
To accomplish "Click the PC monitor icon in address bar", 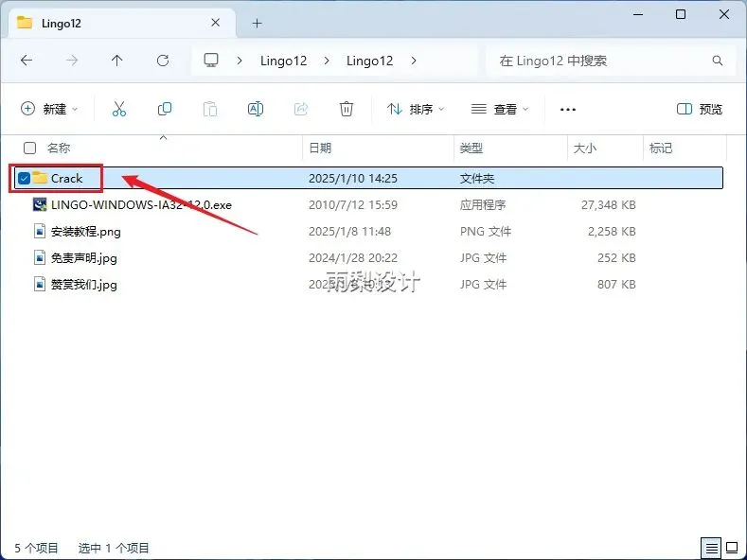I will tap(211, 60).
